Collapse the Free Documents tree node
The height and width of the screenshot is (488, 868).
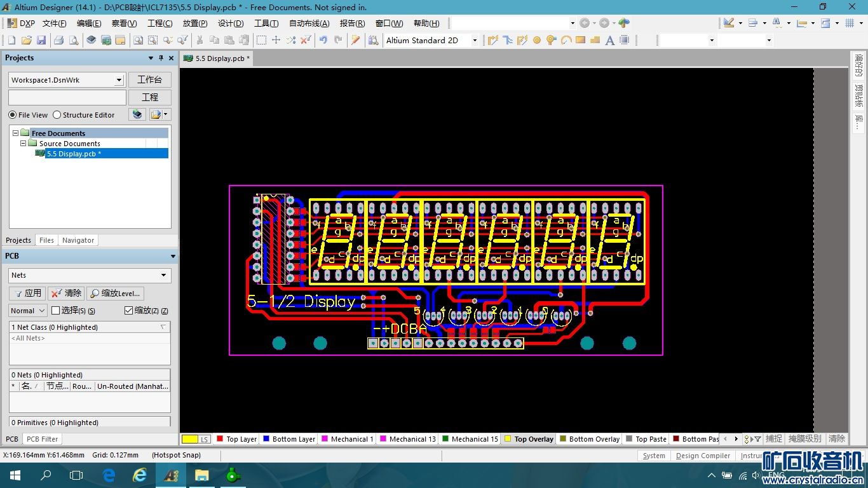coord(16,133)
